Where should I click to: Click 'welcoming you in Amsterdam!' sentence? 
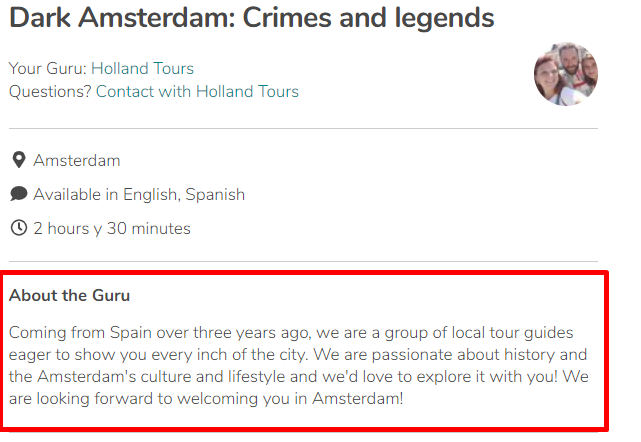[x=290, y=398]
